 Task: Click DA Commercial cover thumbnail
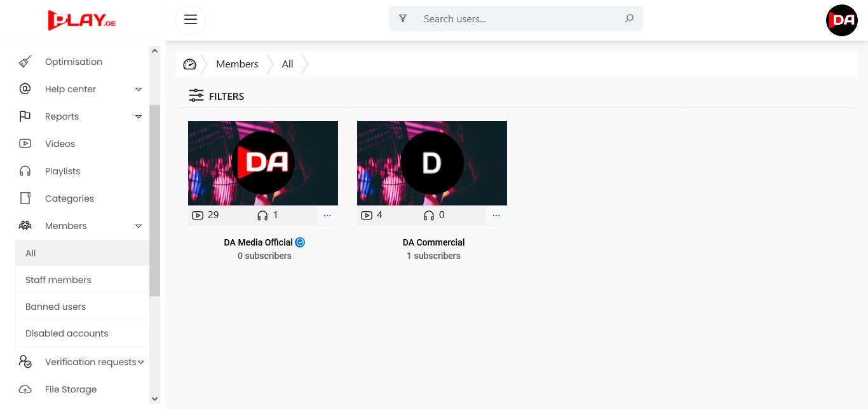pos(432,163)
